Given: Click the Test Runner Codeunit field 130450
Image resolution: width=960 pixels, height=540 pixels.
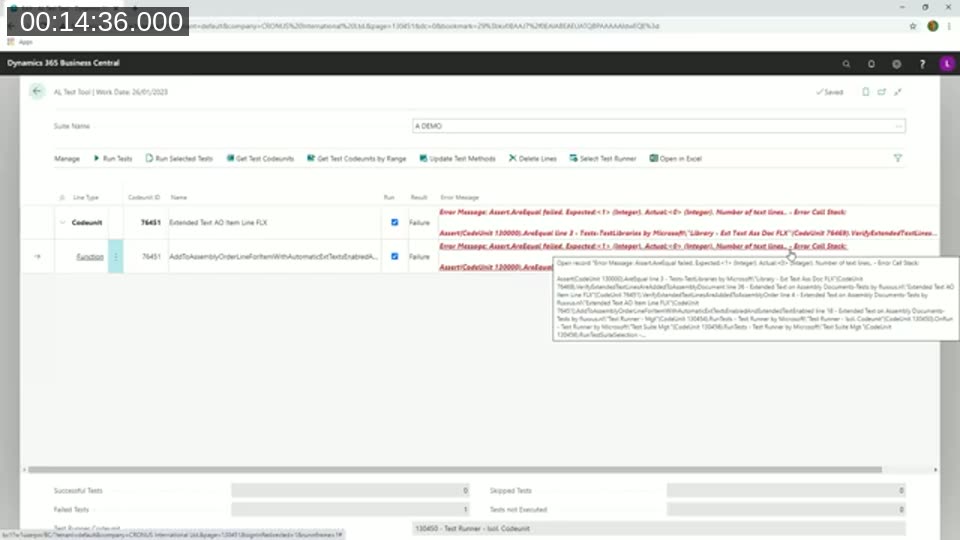Looking at the screenshot, I should point(659,528).
